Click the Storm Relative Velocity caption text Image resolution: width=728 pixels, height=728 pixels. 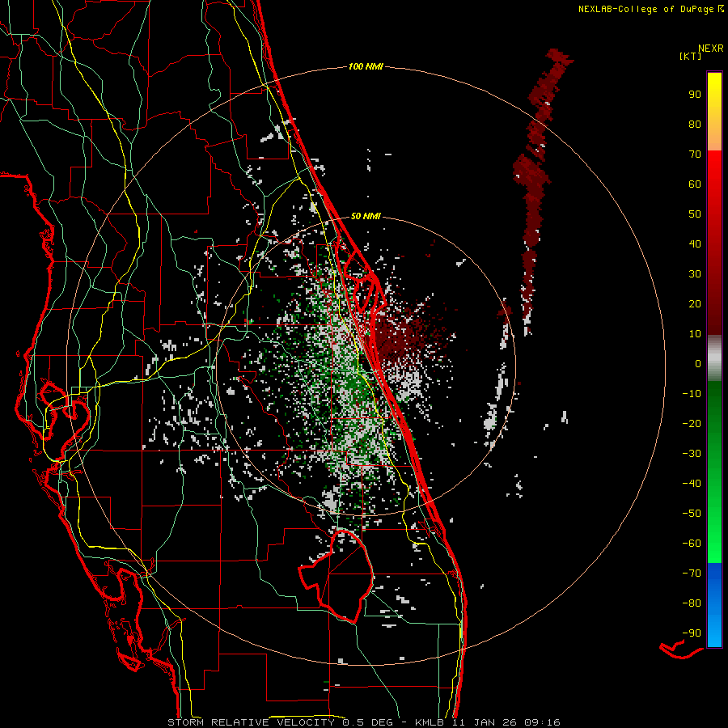(364, 722)
